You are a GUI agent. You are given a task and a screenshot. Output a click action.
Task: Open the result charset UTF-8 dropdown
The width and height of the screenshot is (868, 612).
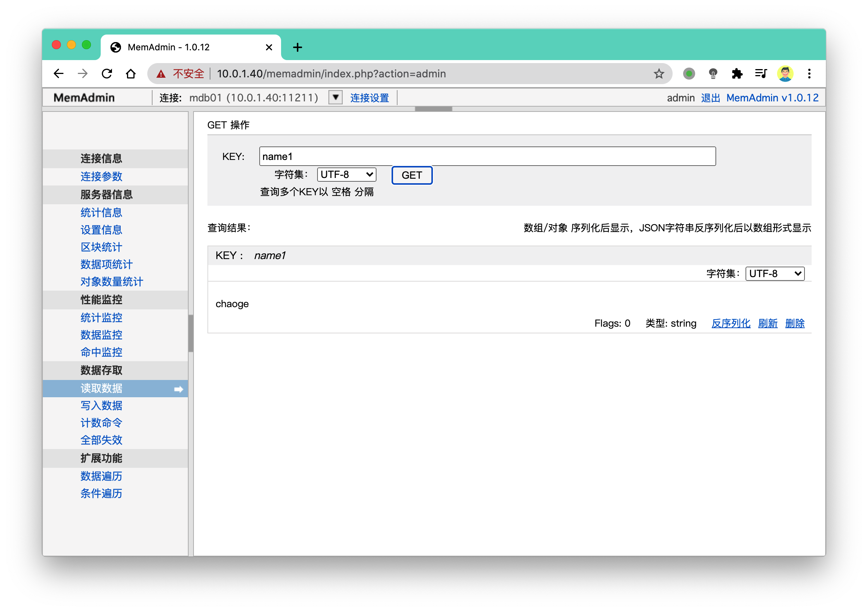pyautogui.click(x=774, y=273)
